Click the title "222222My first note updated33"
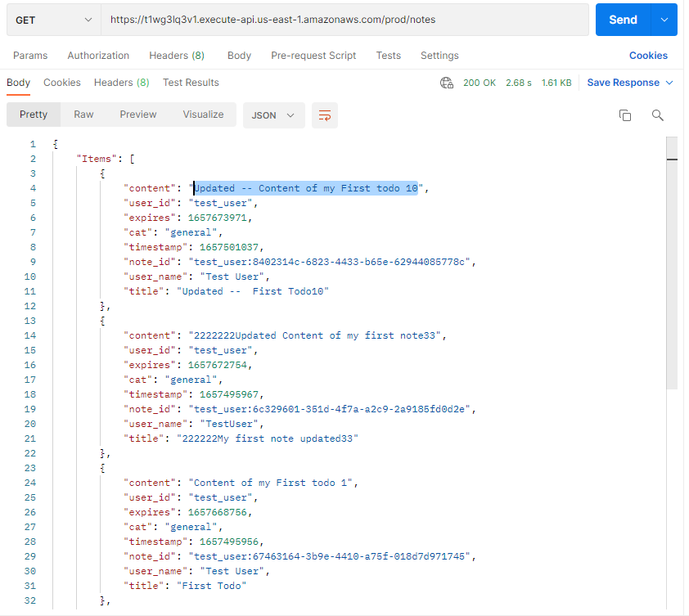Viewport: 689px width, 616px height. pyautogui.click(x=267, y=438)
